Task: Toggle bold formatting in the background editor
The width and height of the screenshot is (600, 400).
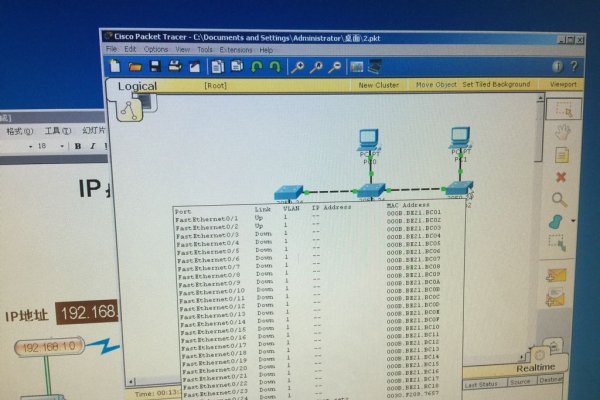Action: [78, 146]
